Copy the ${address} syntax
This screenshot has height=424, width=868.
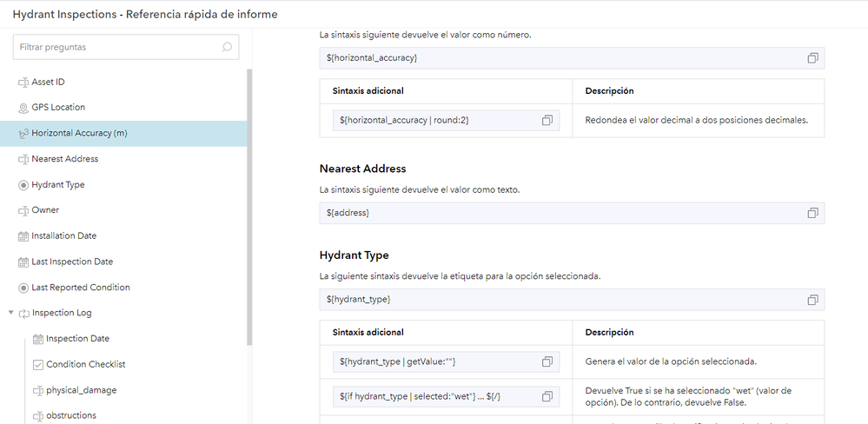click(x=812, y=213)
